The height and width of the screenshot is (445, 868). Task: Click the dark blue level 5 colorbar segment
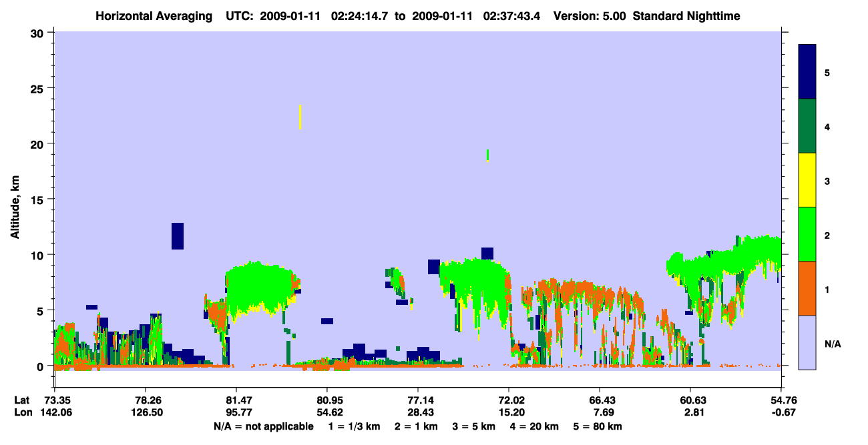[x=807, y=72]
